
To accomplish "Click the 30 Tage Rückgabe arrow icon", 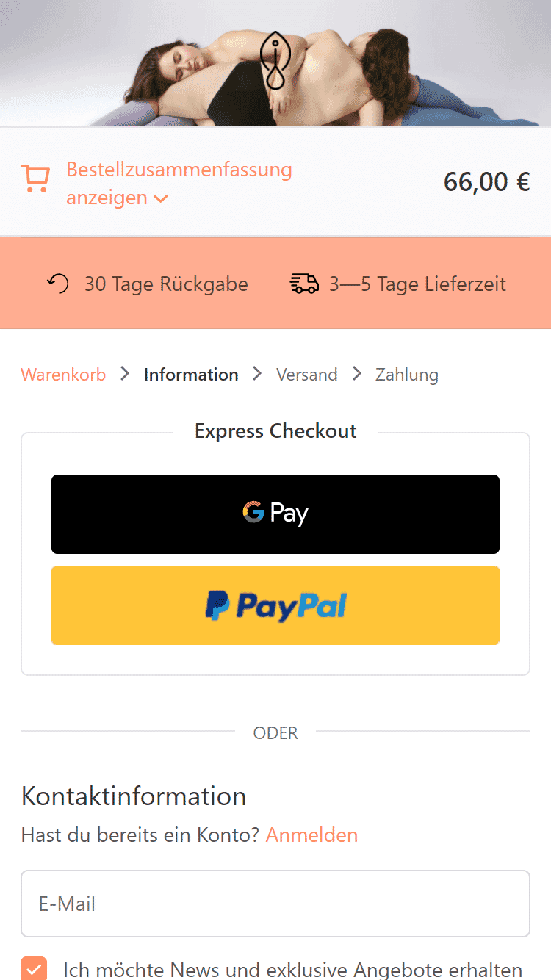I will coord(56,283).
